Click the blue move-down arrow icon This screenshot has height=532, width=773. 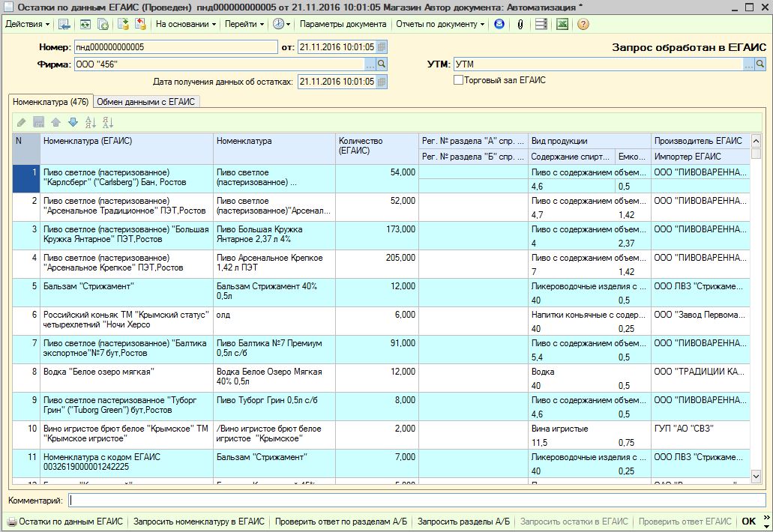tap(73, 122)
